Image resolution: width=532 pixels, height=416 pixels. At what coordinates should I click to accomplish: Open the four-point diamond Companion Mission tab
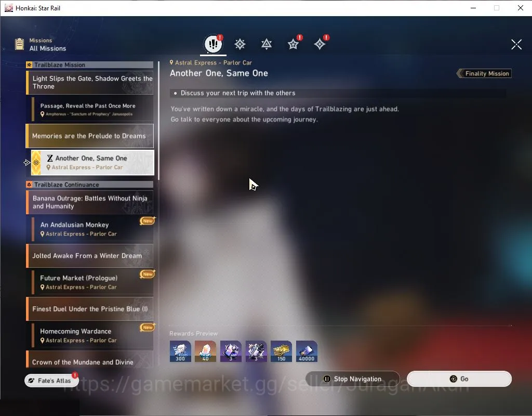coord(320,44)
